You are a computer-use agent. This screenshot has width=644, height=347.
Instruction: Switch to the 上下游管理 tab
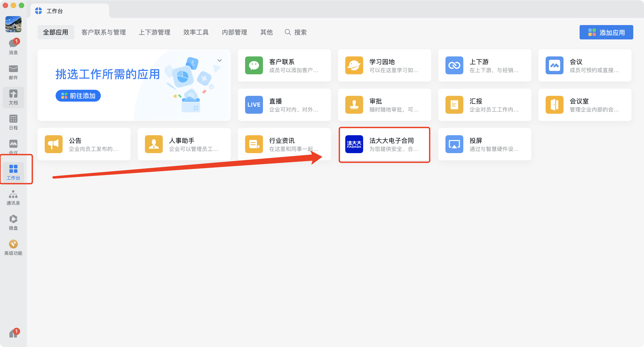155,32
